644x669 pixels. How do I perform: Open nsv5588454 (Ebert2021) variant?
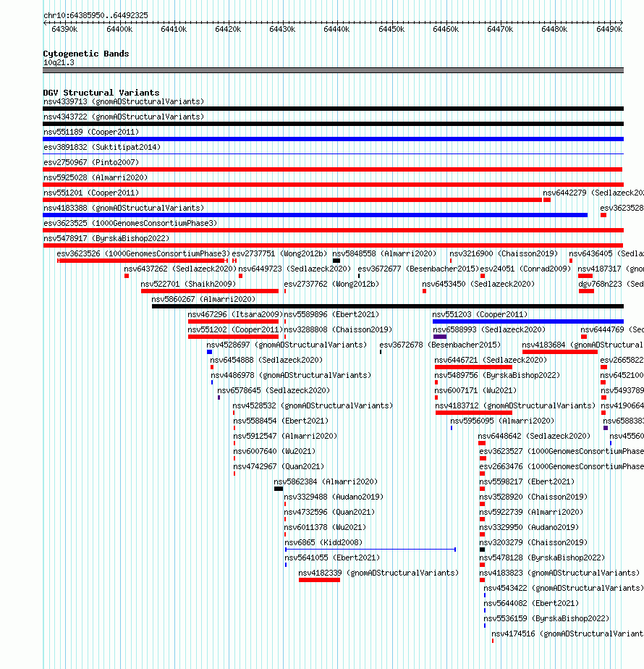pyautogui.click(x=281, y=421)
